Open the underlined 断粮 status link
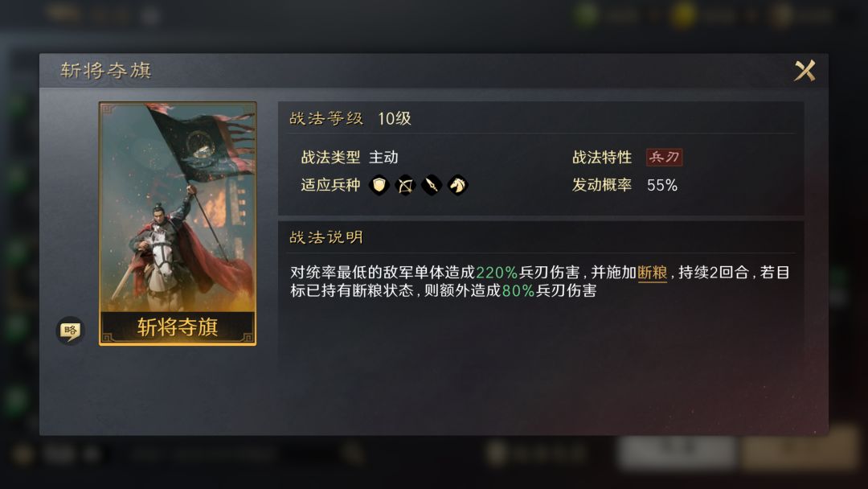The width and height of the screenshot is (868, 489). click(653, 273)
